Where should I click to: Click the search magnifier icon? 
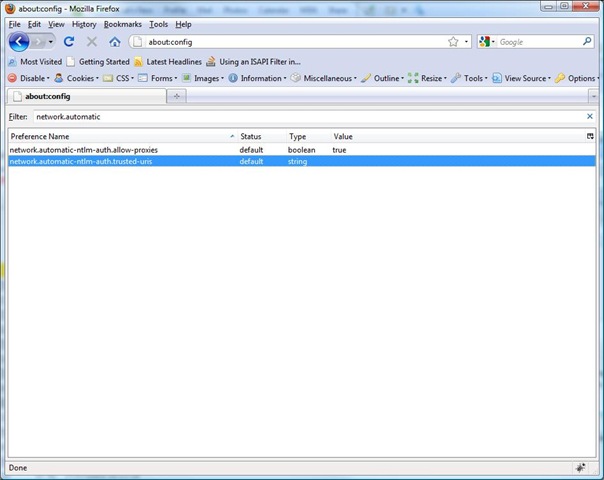[587, 42]
